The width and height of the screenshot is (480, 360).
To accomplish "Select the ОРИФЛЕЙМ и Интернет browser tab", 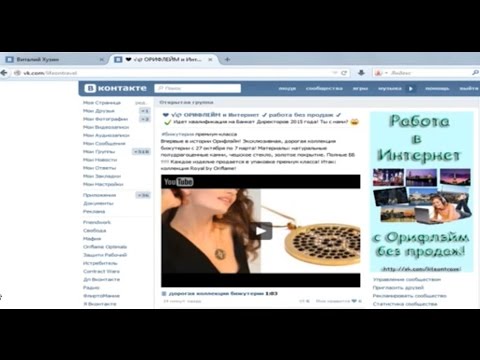I will click(163, 60).
